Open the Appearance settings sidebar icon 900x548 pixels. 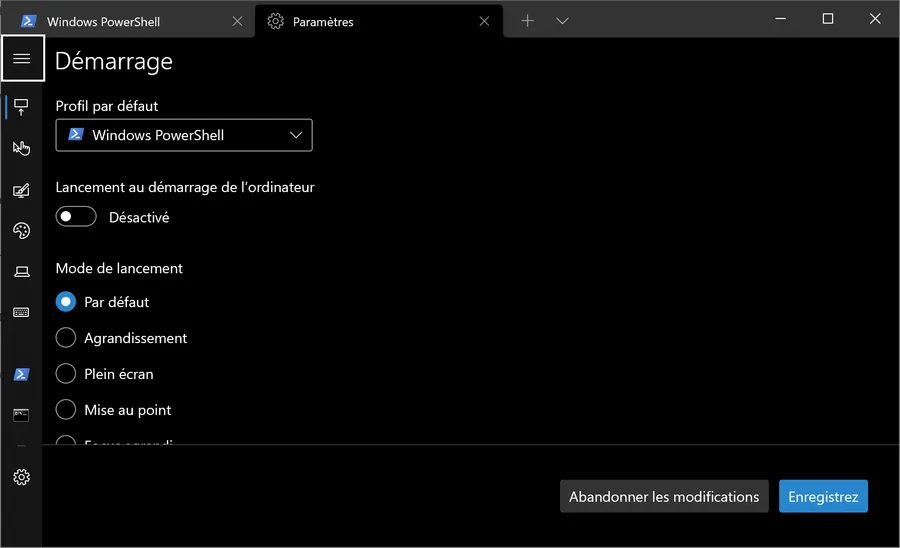point(21,190)
